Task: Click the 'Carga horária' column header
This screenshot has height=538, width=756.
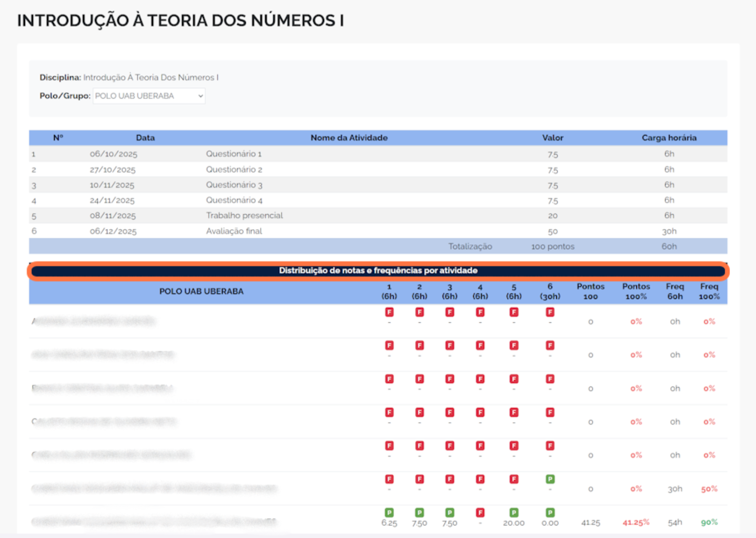Action: pyautogui.click(x=668, y=138)
